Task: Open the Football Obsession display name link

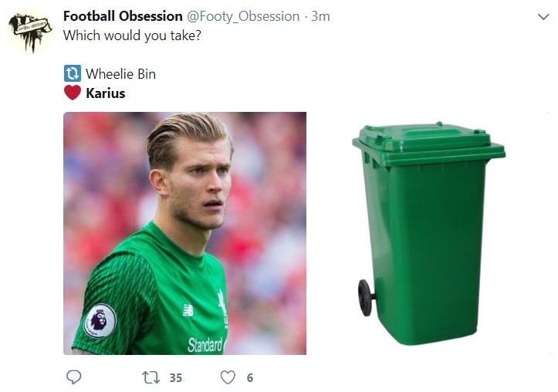Action: click(x=123, y=17)
